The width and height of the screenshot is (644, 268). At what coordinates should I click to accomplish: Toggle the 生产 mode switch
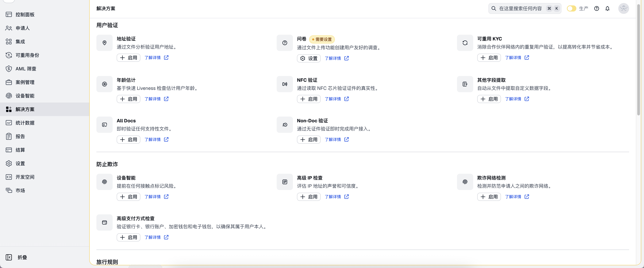pyautogui.click(x=571, y=8)
